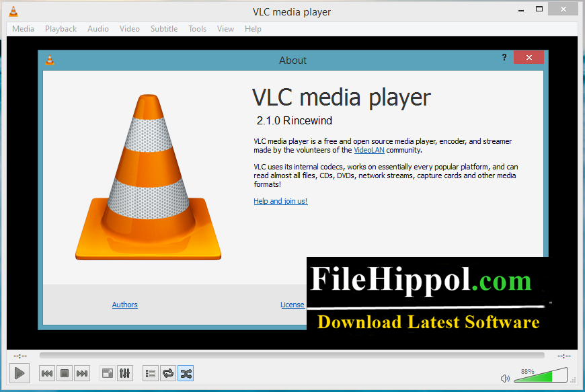Toggle random shuffle mode
585x392 pixels.
click(x=186, y=373)
